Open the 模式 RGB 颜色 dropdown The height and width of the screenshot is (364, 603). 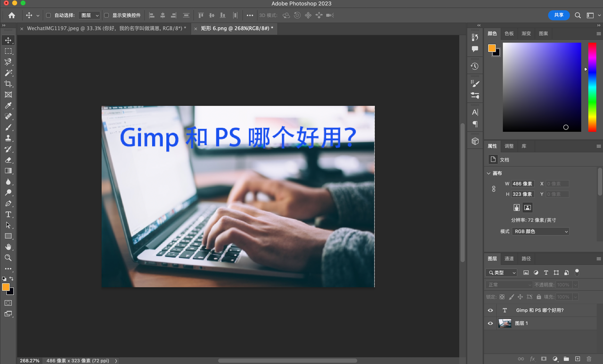[x=540, y=232]
